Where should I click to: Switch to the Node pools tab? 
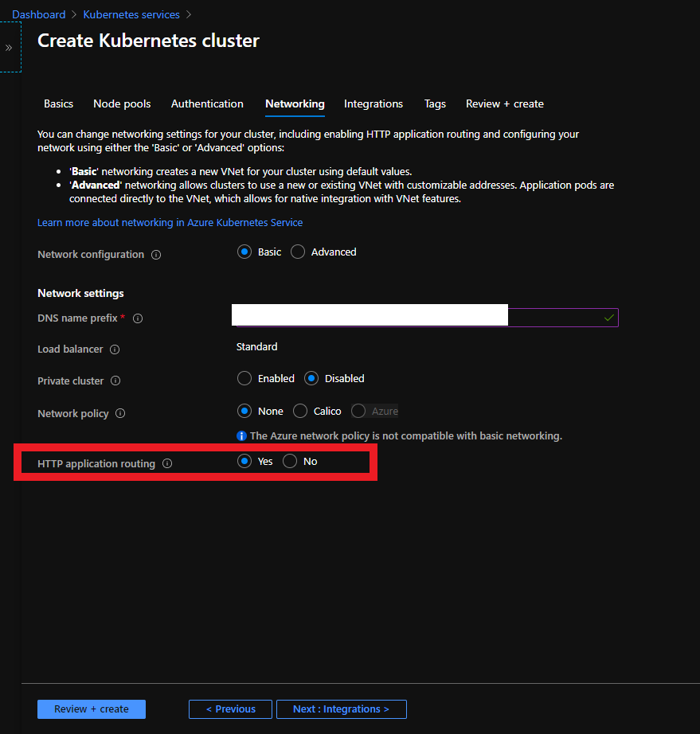[x=122, y=104]
